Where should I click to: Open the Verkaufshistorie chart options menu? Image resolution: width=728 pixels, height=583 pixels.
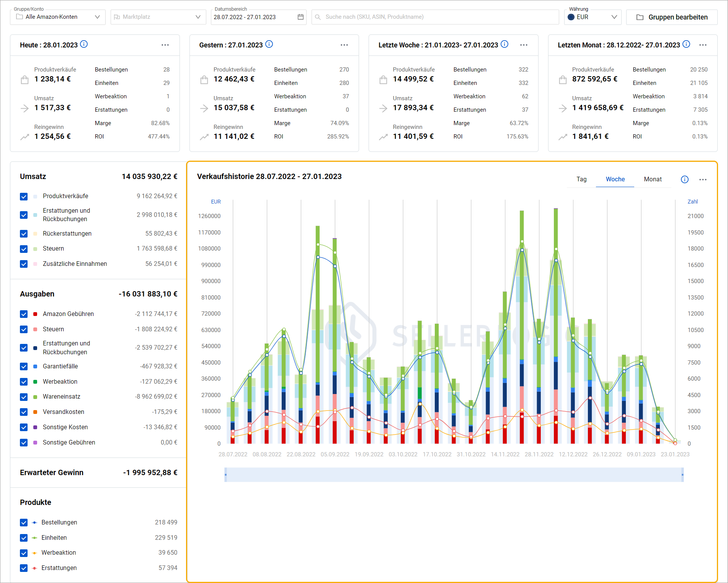click(x=703, y=179)
